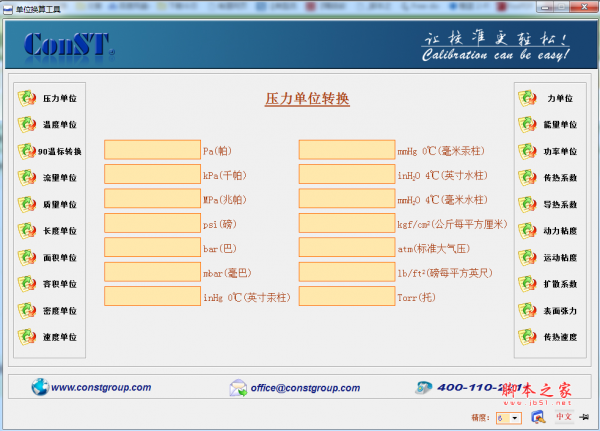Click the kPa(千帕) input field
This screenshot has height=431, width=600.
coord(152,174)
